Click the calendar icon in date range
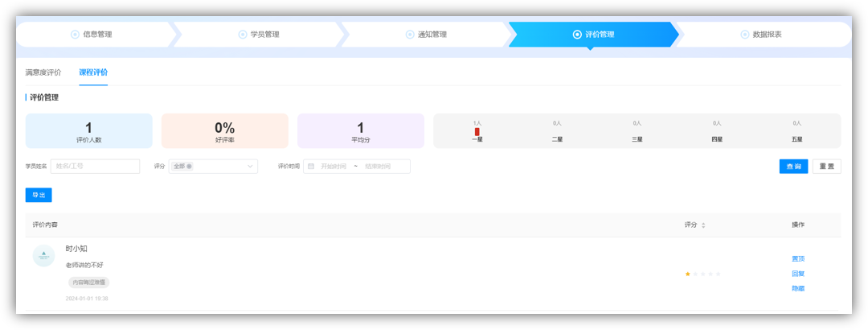 pos(311,167)
